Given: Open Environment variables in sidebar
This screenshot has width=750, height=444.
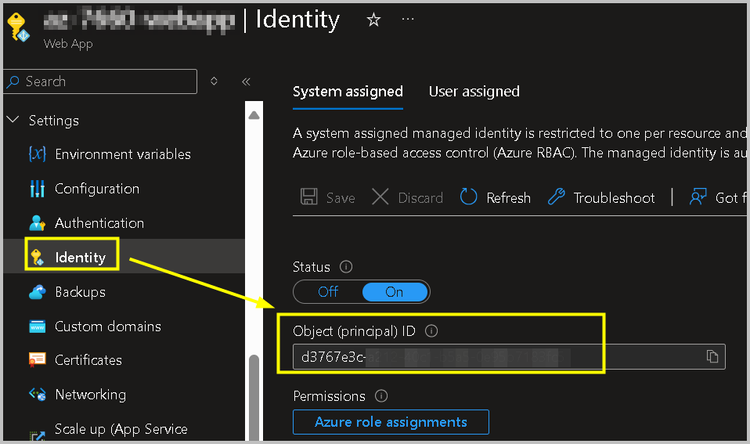Looking at the screenshot, I should pos(122,154).
